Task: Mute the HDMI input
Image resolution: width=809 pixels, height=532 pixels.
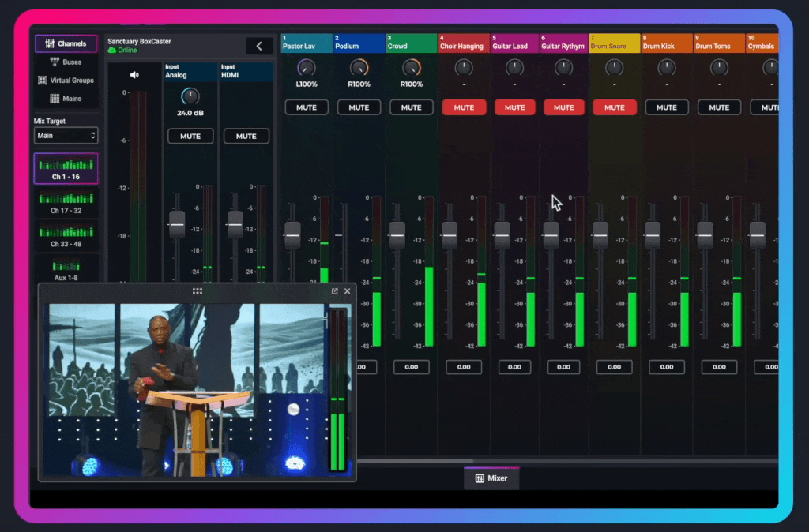Action: pyautogui.click(x=246, y=137)
